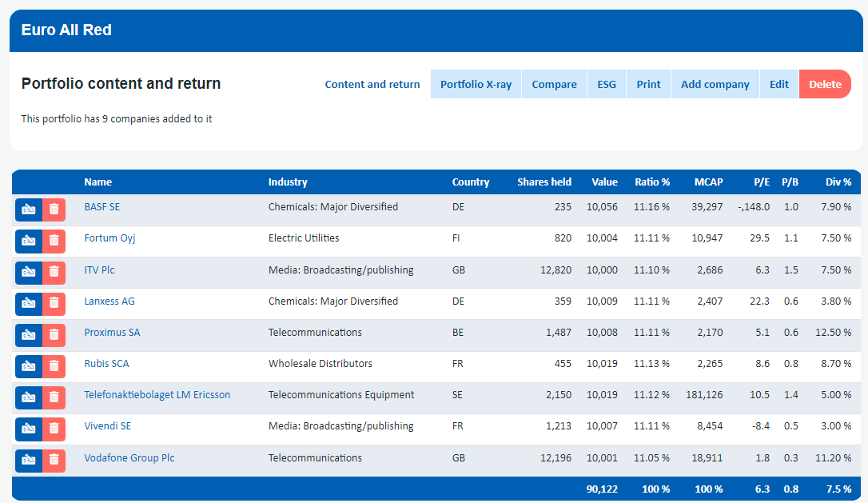
Task: Open the Portfolio X-ray tab
Action: point(476,84)
